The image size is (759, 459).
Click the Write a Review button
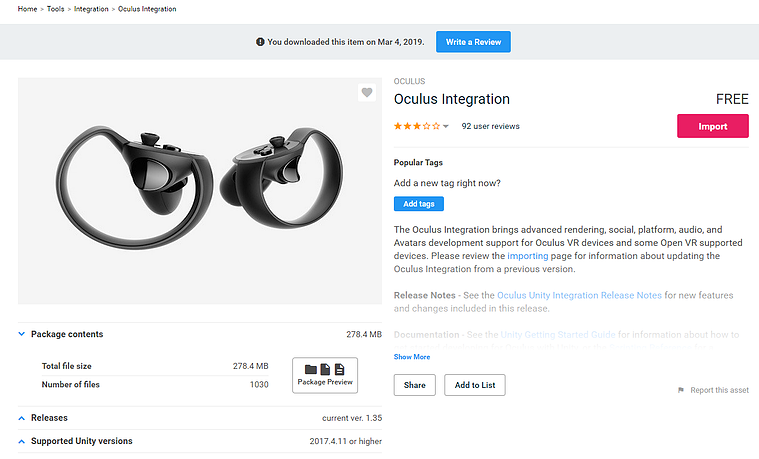pyautogui.click(x=473, y=42)
